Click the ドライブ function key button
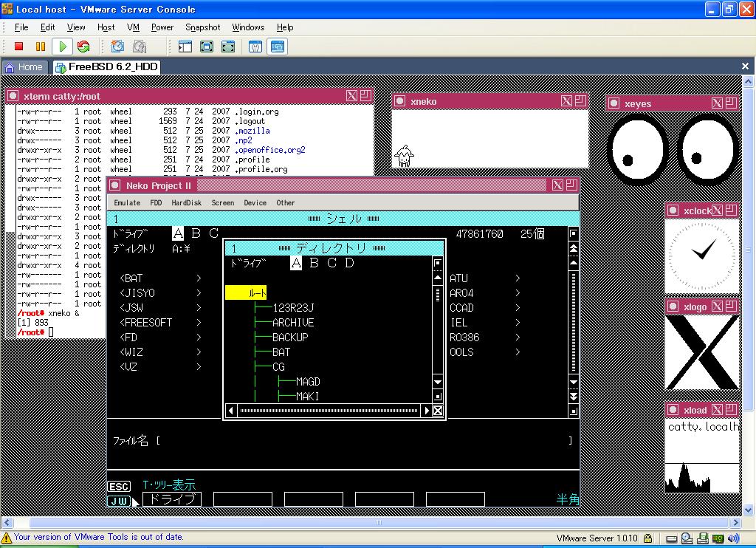 (172, 499)
